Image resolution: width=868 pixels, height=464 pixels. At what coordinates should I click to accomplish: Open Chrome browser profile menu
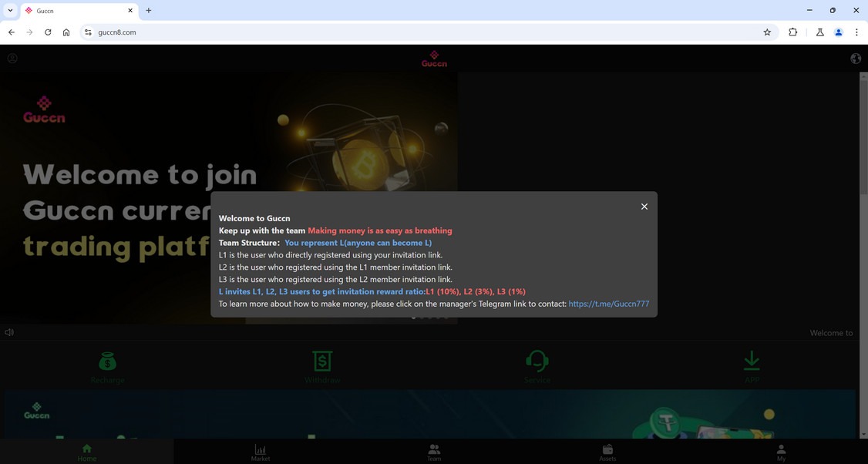click(839, 32)
